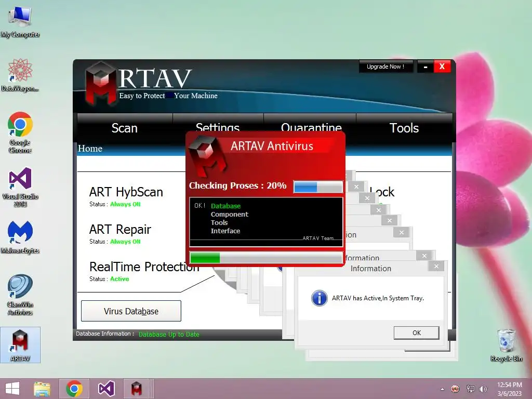
Task: Click the RealTime Protection heading
Action: pyautogui.click(x=144, y=267)
